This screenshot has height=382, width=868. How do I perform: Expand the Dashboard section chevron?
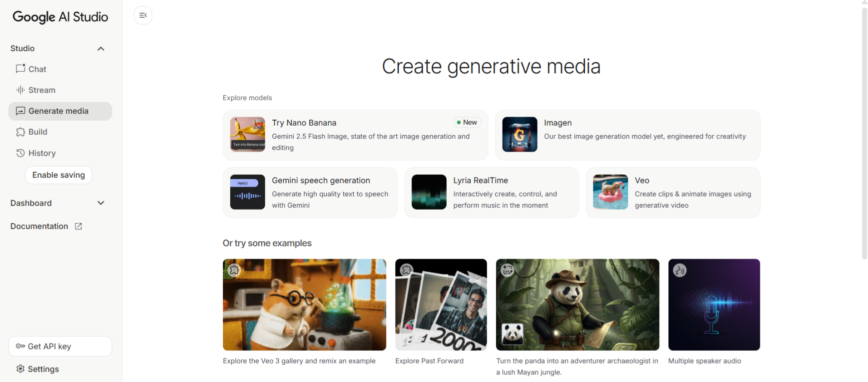(x=101, y=203)
